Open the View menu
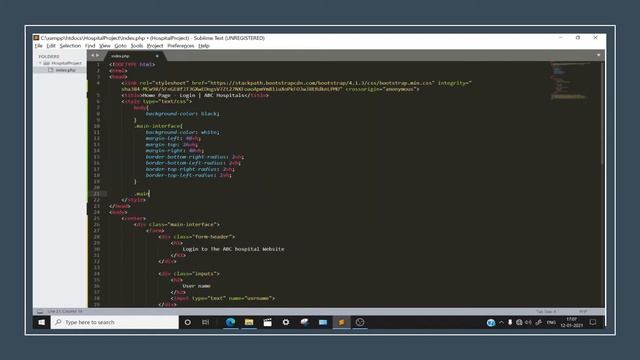 pos(105,46)
